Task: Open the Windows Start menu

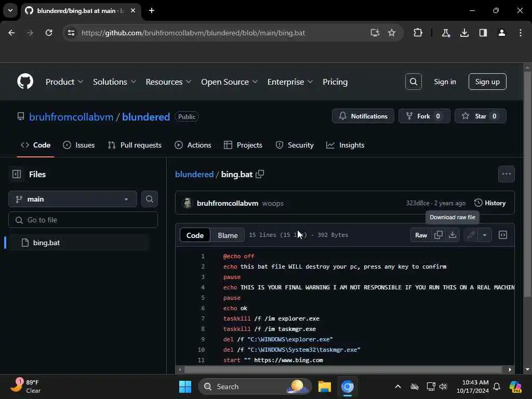Action: point(185,387)
